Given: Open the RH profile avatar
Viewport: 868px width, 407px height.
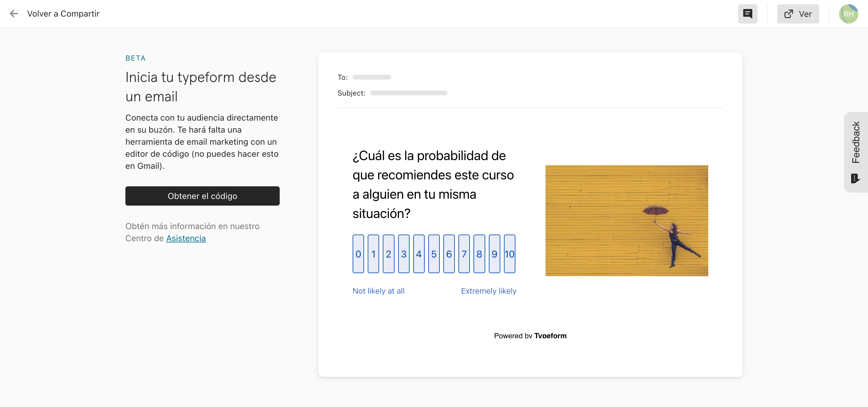Looking at the screenshot, I should pyautogui.click(x=848, y=14).
